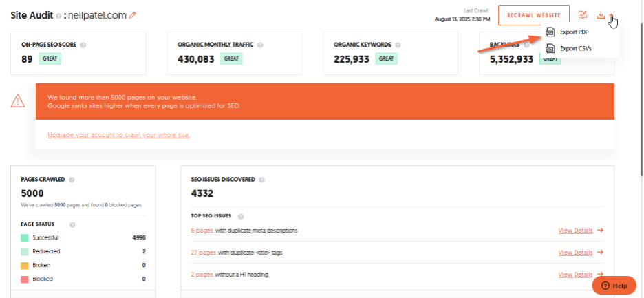Click the CSV file icon in export menu
This screenshot has width=644, height=298.
click(x=550, y=48)
